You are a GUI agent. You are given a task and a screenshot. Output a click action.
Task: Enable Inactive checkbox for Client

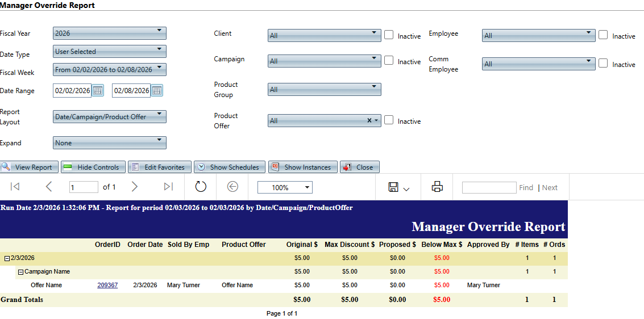pos(389,35)
